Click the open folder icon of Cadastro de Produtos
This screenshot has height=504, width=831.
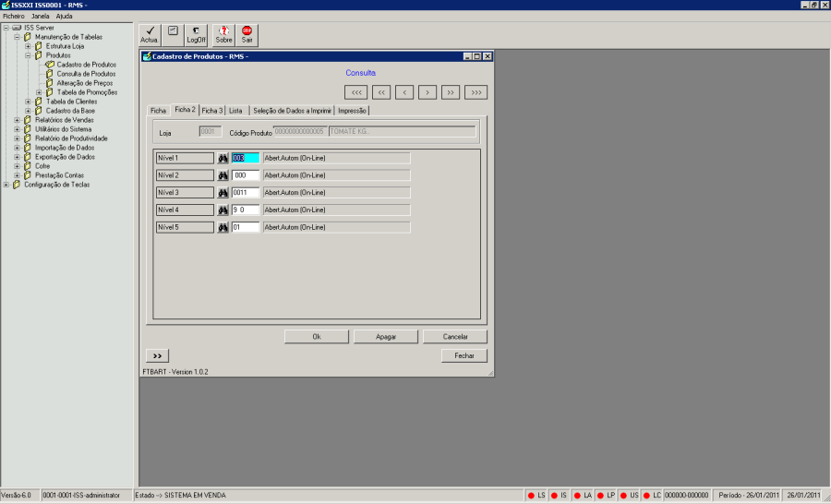pos(50,65)
